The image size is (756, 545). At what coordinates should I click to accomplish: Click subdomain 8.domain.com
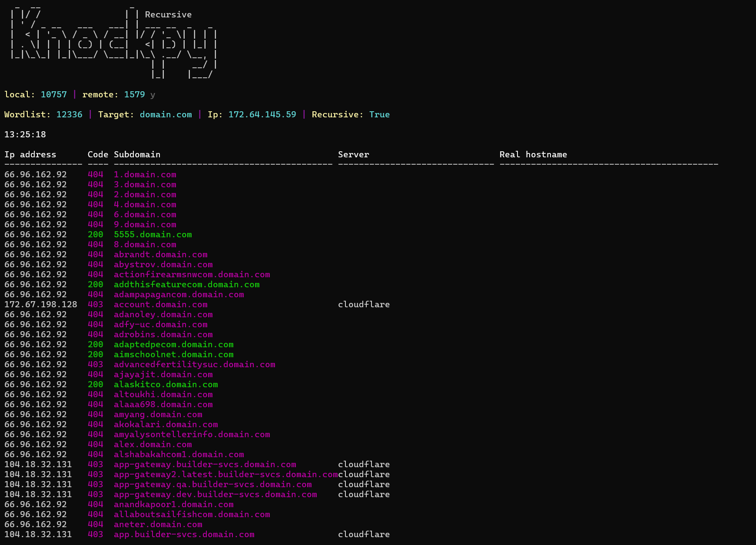145,244
